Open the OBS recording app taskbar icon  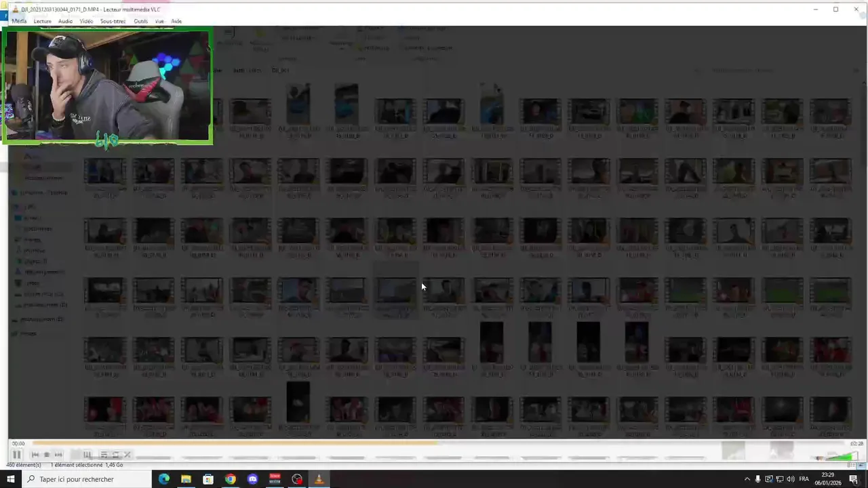click(297, 479)
